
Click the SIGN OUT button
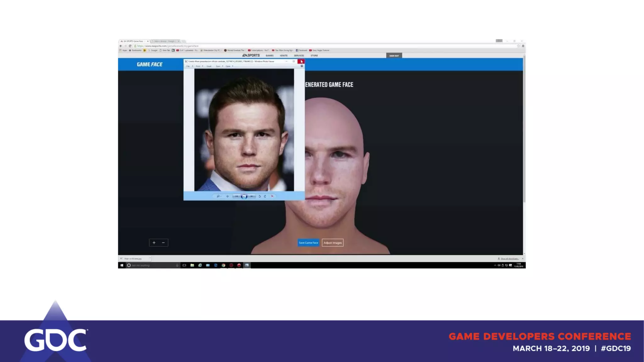pyautogui.click(x=394, y=56)
